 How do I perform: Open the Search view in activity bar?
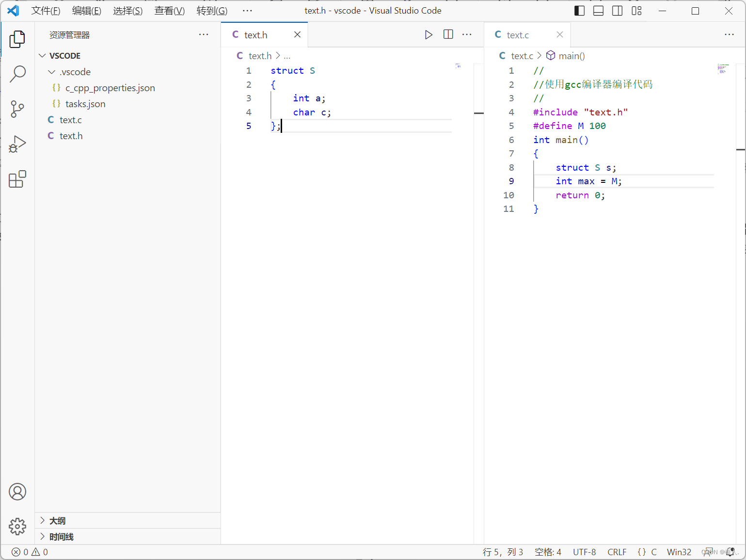tap(17, 74)
